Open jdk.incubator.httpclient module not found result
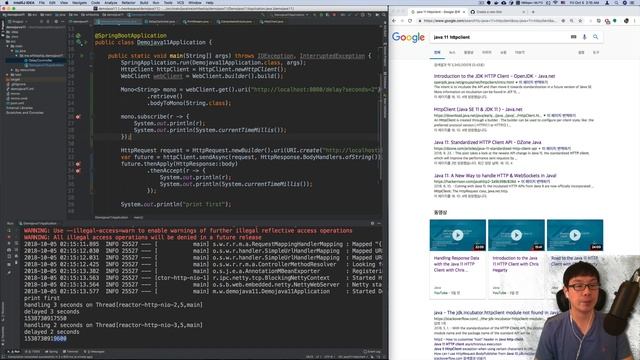Viewport: 640px width, 360px height. (496, 312)
